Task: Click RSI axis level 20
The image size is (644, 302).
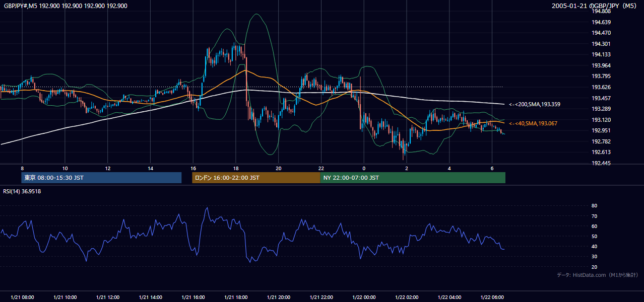Action: (594, 267)
